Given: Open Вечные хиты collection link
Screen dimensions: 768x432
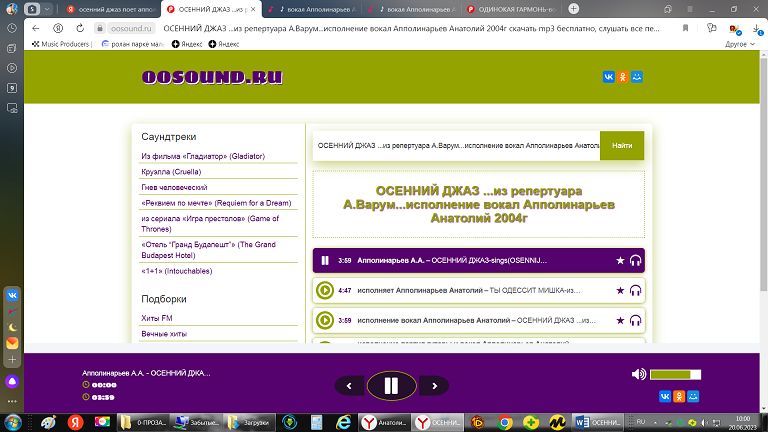Looking at the screenshot, I should tap(164, 334).
